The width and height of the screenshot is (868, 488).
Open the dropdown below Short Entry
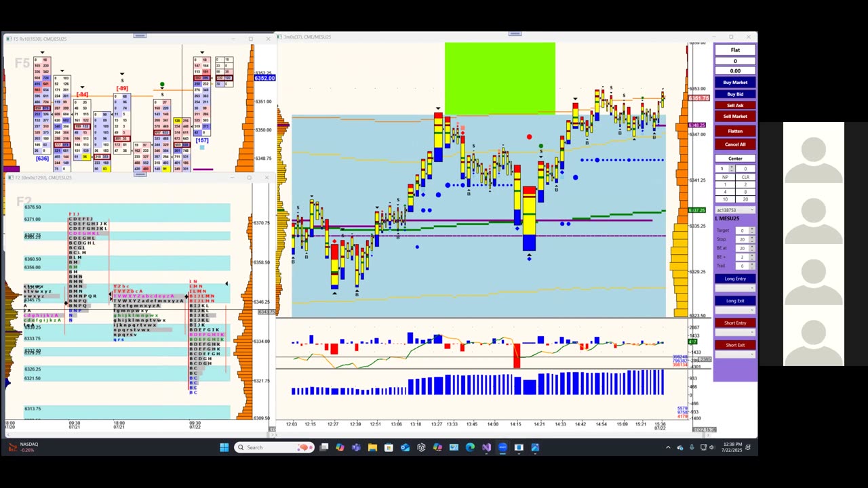click(735, 332)
